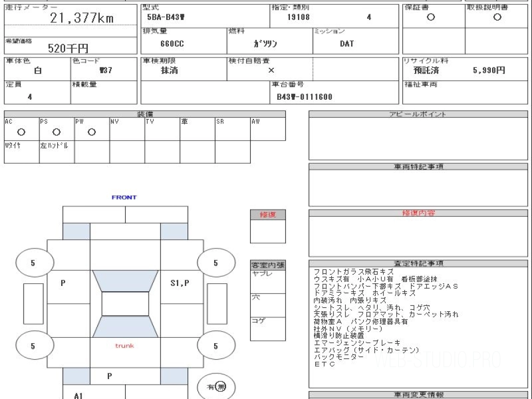Click note line エアバッグ(サイド・カーテン)
Screen dimensions: 532x399
point(366,350)
